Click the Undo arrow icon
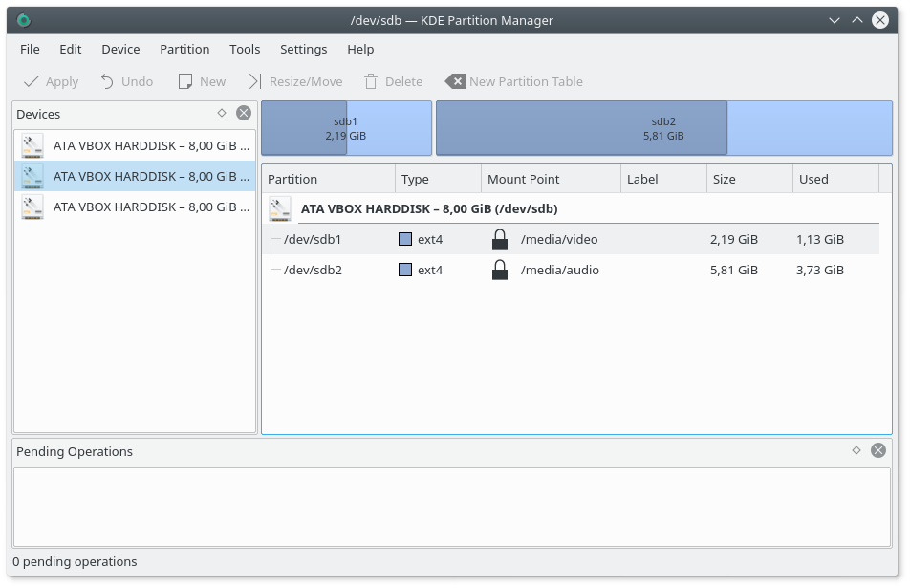This screenshot has width=910, height=588. pos(107,82)
